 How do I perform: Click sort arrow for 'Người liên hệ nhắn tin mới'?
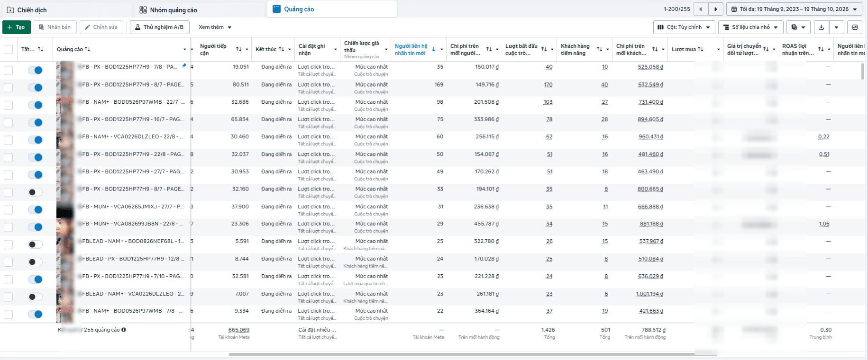[434, 49]
